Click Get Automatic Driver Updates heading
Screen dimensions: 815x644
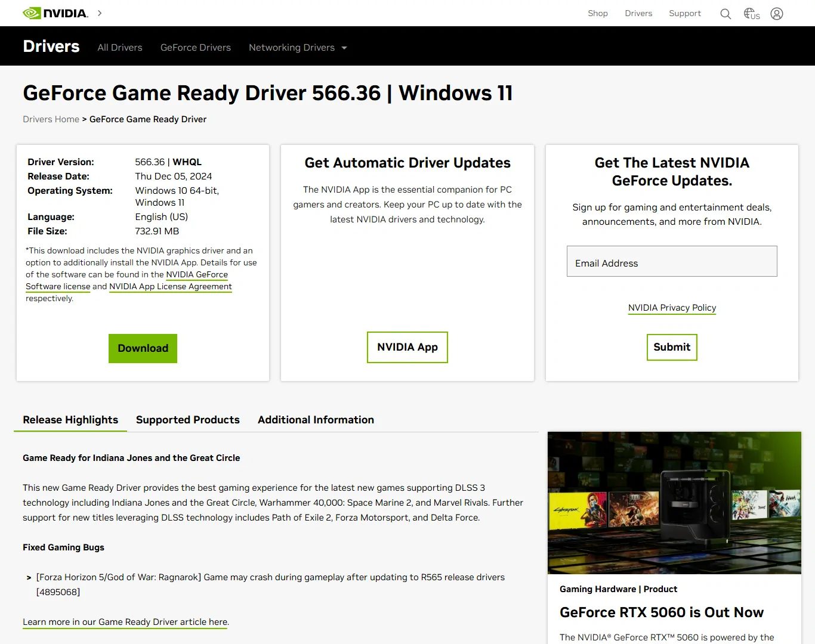pos(407,163)
